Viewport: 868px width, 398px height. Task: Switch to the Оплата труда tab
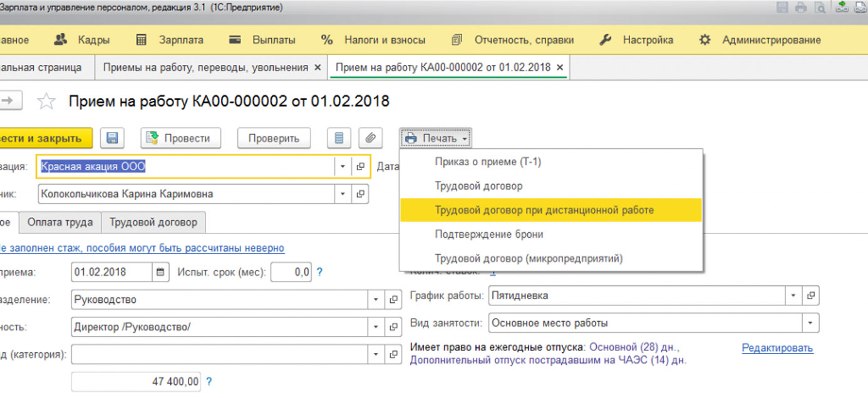(60, 222)
